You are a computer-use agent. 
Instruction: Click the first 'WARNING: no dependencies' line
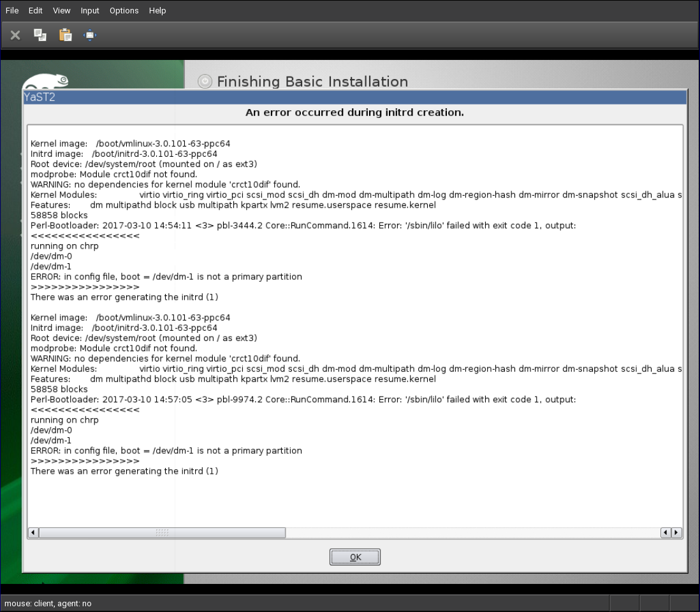(165, 185)
